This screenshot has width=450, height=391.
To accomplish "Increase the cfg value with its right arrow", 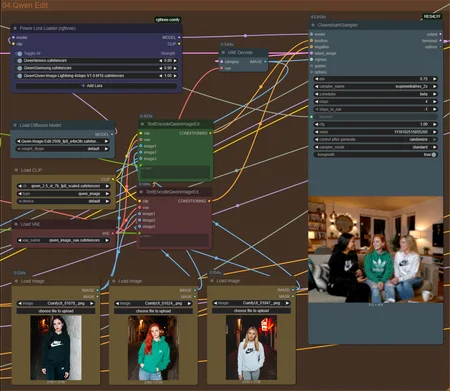I will [x=434, y=124].
